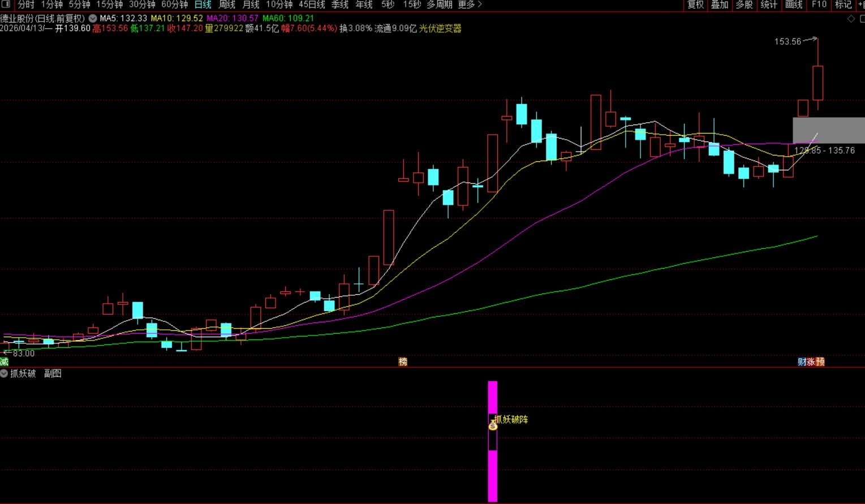Screen dimensions: 865x504
Task: Click the 副图 sub-chart label
Action: pos(53,373)
